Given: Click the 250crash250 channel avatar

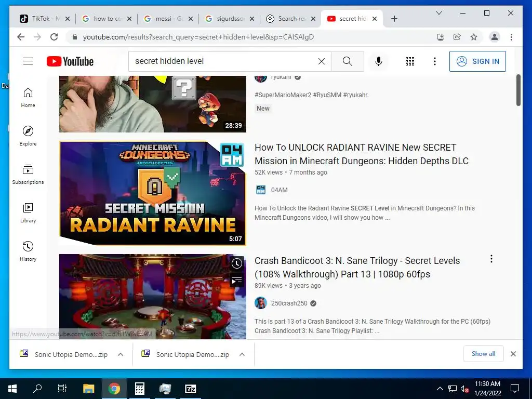Looking at the screenshot, I should pyautogui.click(x=261, y=303).
